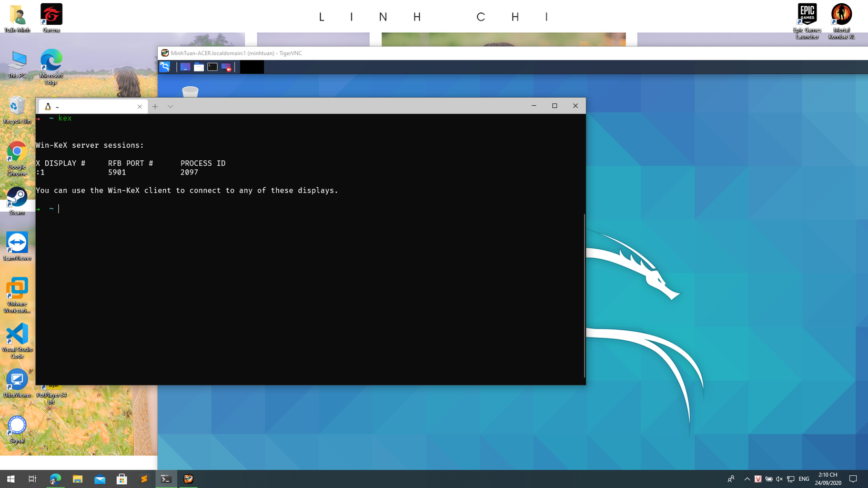Unmute via the speaker tray icon
The width and height of the screenshot is (868, 488).
coord(779,479)
